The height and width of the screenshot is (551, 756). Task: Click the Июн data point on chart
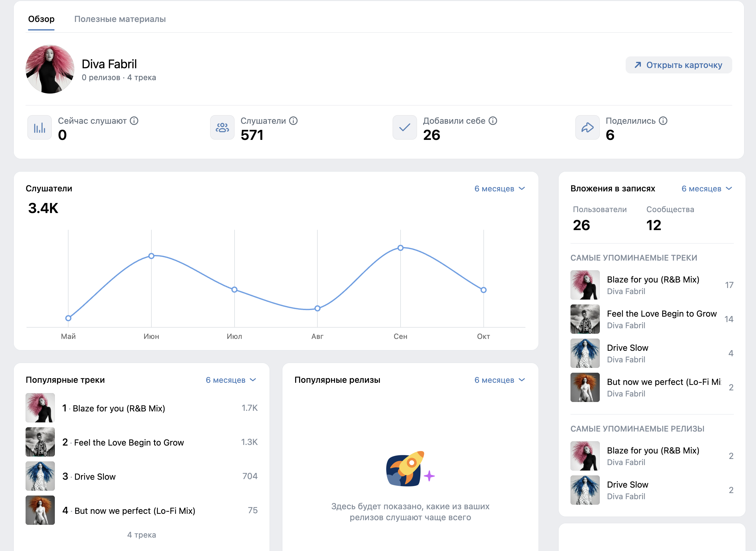pyautogui.click(x=151, y=256)
